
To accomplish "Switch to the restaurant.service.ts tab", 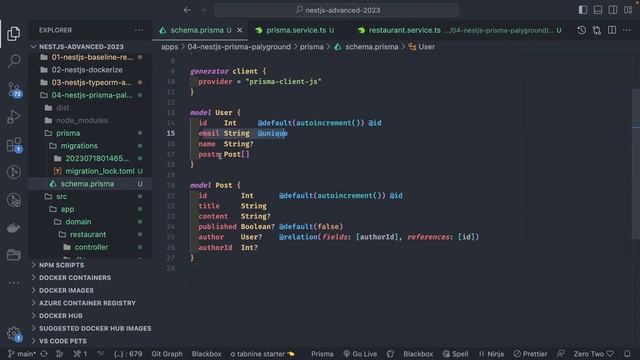I will pos(459,30).
